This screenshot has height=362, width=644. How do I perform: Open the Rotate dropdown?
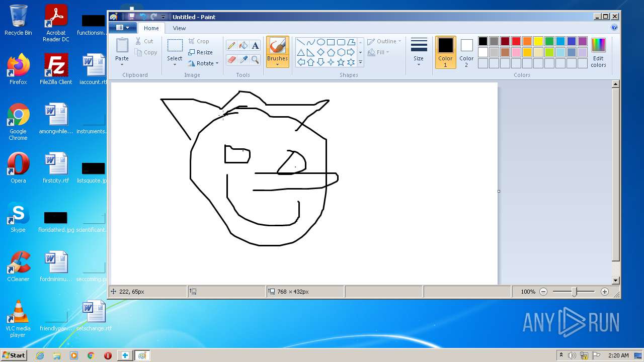tap(204, 63)
